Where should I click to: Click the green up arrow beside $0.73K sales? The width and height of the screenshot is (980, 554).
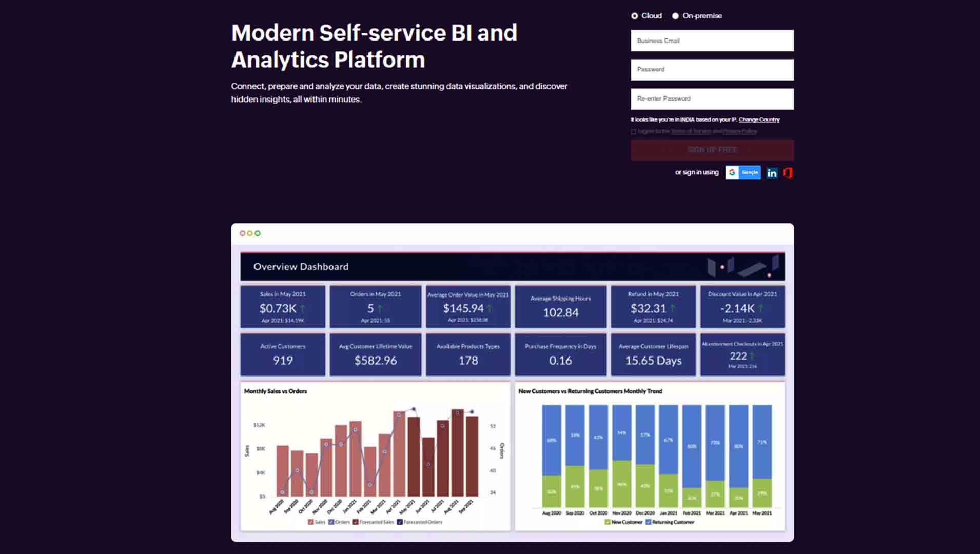(x=303, y=308)
